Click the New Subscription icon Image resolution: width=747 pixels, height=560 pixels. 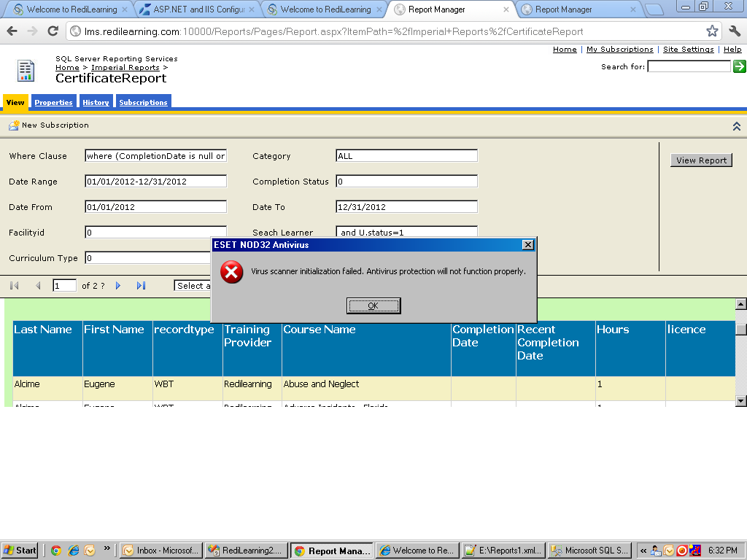click(x=14, y=125)
